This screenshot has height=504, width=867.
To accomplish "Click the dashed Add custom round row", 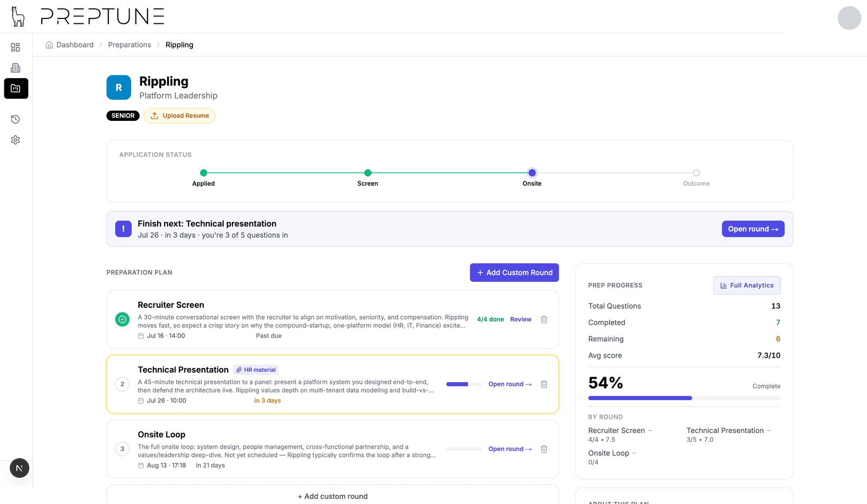I will 333,496.
